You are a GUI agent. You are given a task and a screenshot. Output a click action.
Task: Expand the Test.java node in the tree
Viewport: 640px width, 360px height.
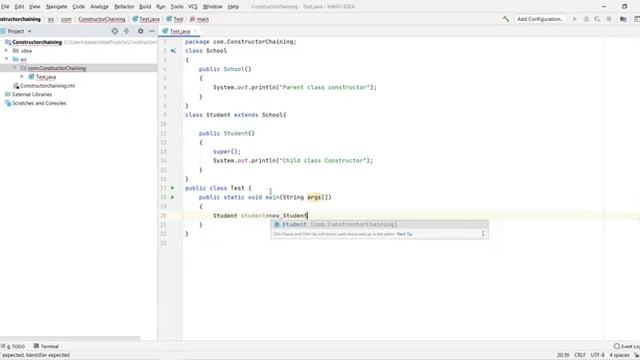22,77
